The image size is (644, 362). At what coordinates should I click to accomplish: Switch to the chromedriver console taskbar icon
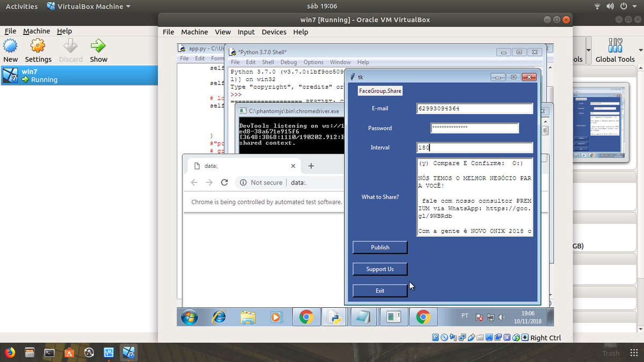[393, 317]
